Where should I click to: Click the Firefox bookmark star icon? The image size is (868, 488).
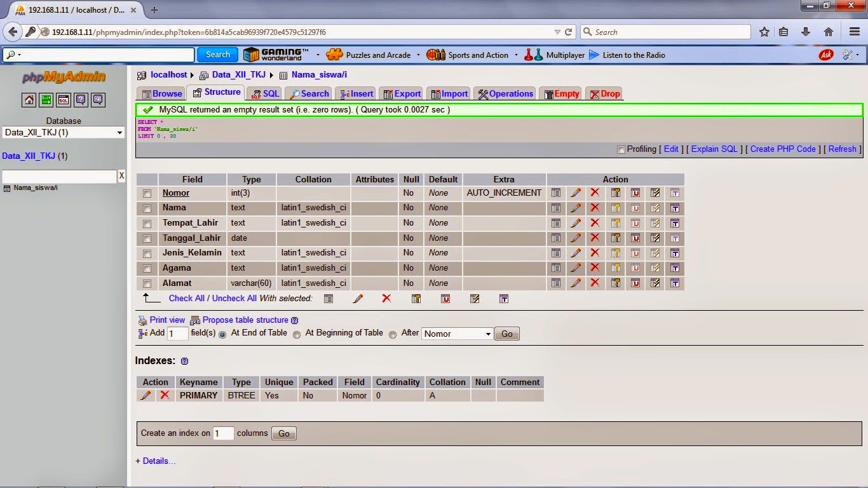pos(764,32)
